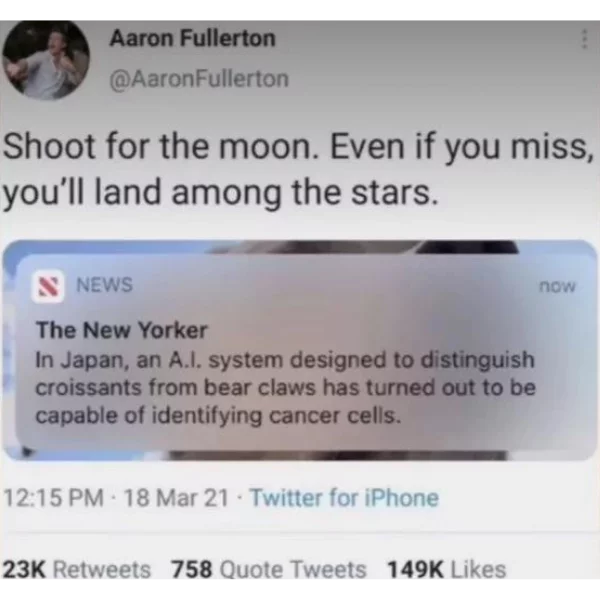
Task: Click the 149K likes count number
Action: tap(416, 569)
